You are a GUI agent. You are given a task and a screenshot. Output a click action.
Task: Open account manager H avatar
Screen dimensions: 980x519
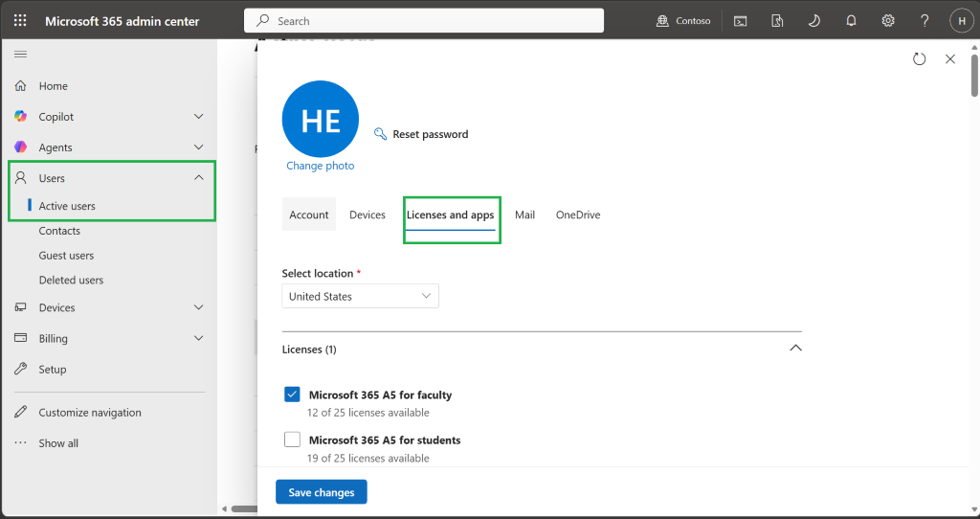(961, 21)
